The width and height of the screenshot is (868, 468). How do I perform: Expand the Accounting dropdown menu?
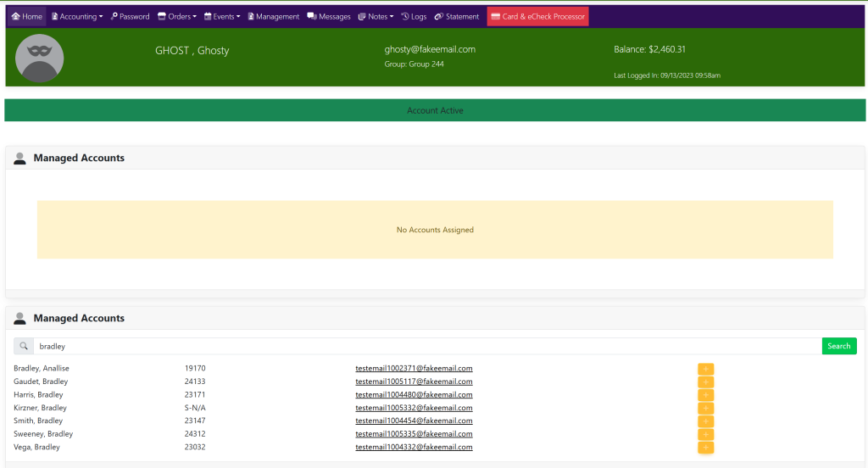click(77, 17)
